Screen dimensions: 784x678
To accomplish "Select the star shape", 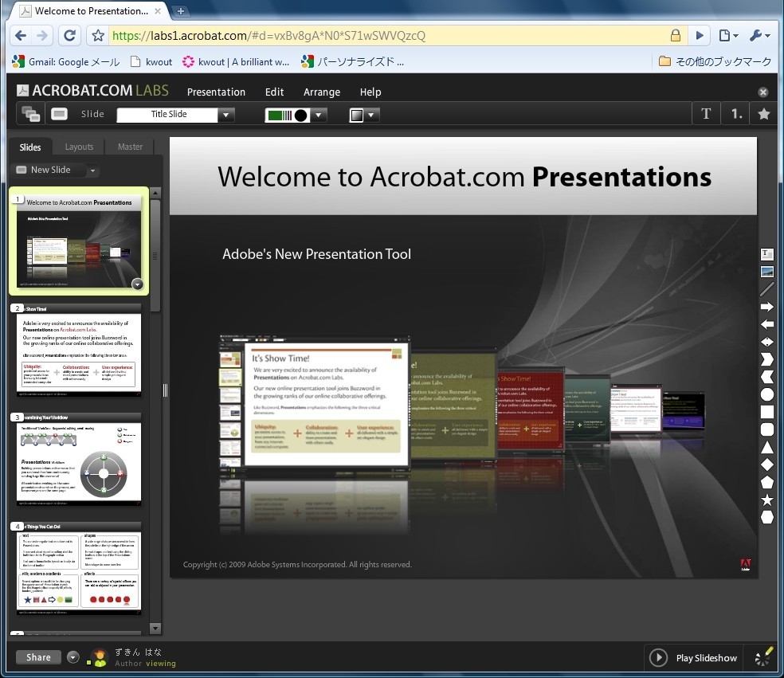I will click(x=767, y=500).
